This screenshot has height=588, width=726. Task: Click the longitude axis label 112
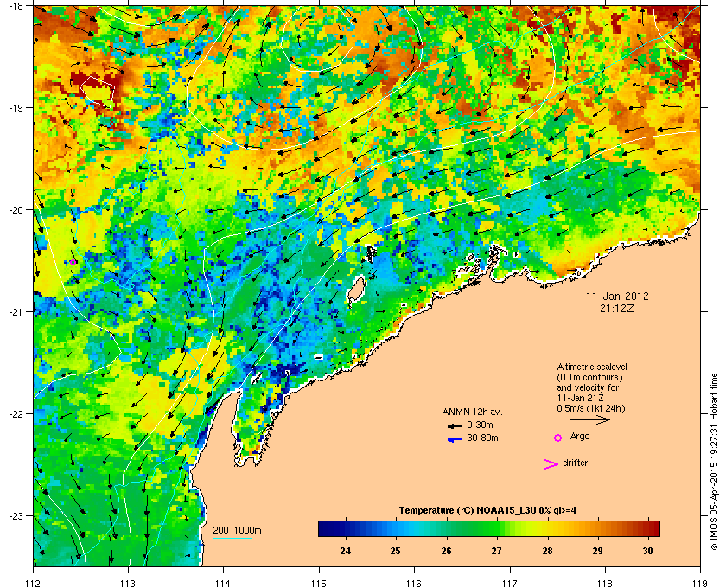tap(34, 583)
